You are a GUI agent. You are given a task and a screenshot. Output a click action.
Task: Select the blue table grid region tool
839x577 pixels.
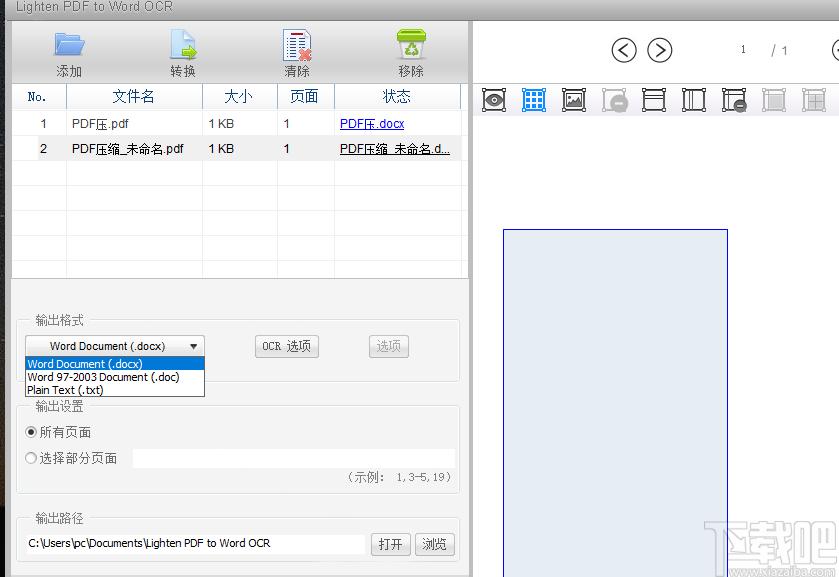point(533,100)
